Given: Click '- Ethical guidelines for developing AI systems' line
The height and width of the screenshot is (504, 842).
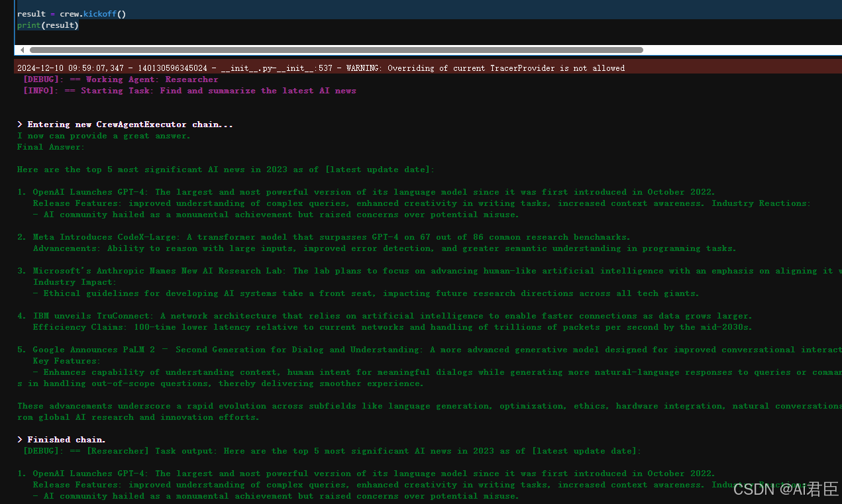Looking at the screenshot, I should pyautogui.click(x=366, y=293).
